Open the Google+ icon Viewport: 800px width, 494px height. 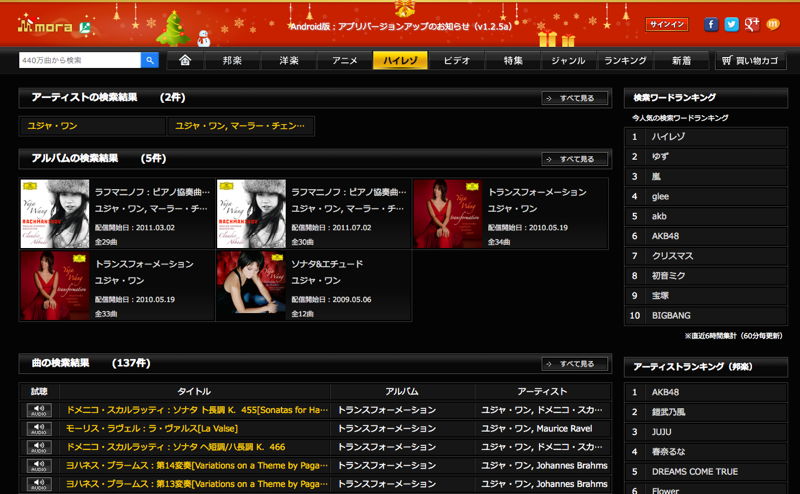click(x=752, y=24)
